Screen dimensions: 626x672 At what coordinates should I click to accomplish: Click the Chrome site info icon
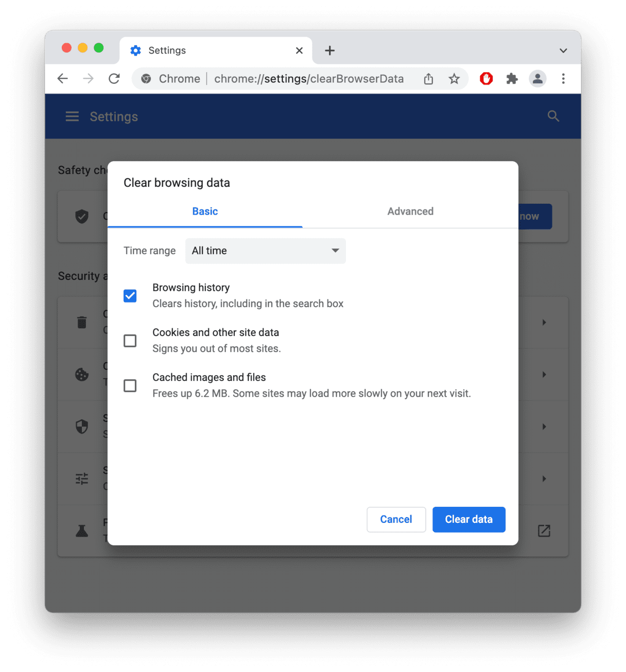146,79
